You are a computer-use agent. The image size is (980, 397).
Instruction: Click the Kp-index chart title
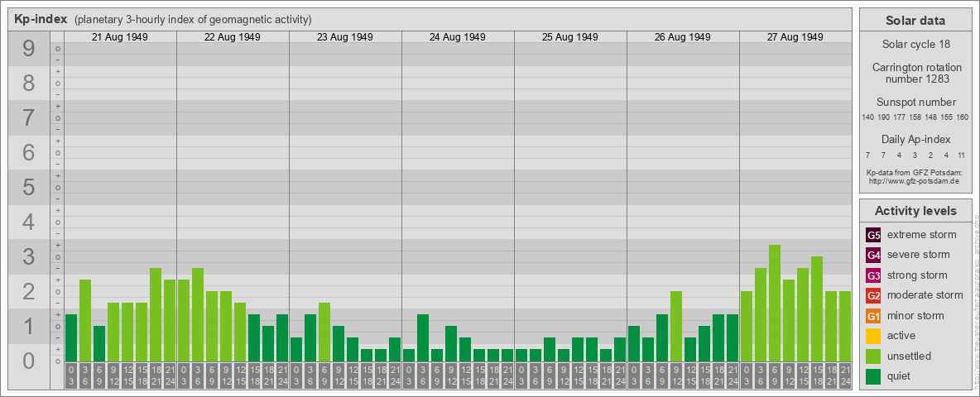pos(41,19)
